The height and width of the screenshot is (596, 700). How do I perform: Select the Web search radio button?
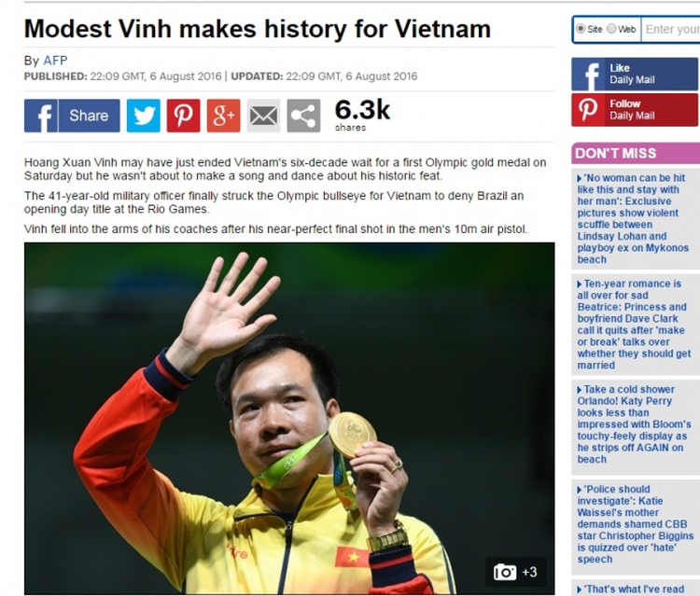(611, 29)
